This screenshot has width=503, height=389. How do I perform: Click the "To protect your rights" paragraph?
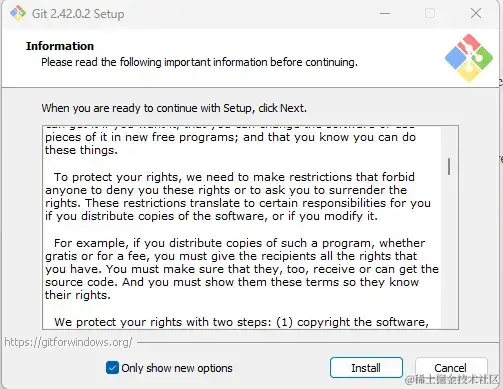[x=238, y=196]
